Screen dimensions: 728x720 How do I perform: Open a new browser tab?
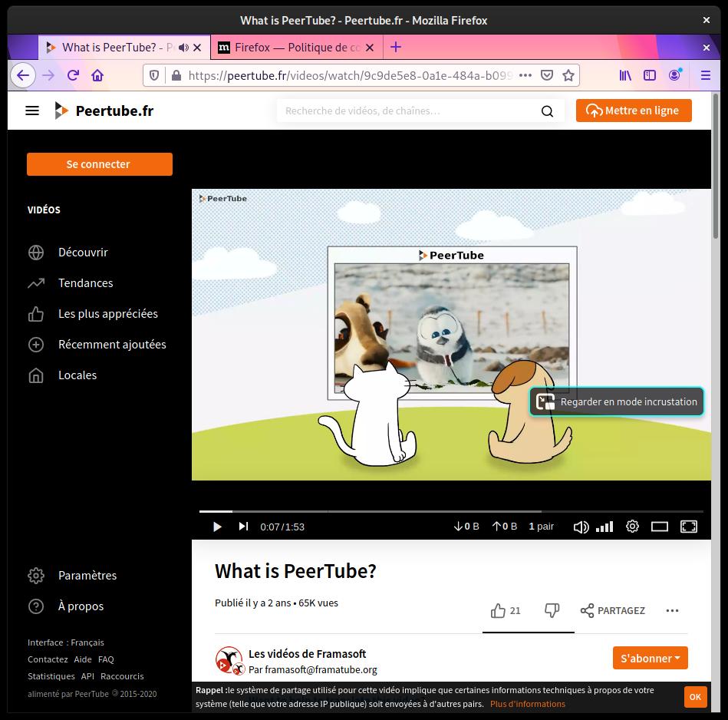pyautogui.click(x=396, y=47)
